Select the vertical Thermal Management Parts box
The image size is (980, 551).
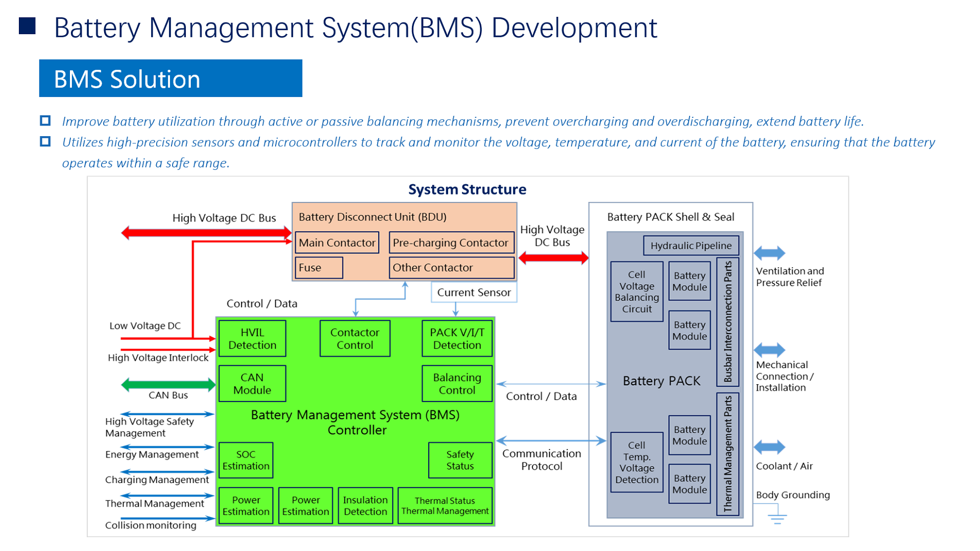tap(728, 454)
